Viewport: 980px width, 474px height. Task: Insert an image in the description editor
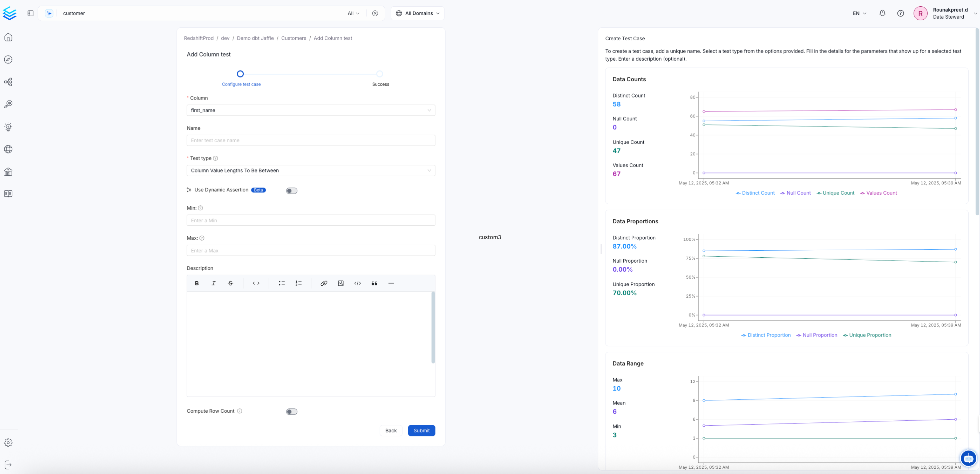coord(341,283)
